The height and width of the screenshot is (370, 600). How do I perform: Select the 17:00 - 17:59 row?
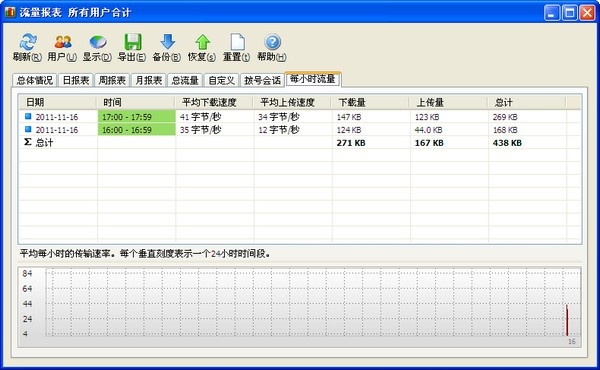tap(299, 117)
